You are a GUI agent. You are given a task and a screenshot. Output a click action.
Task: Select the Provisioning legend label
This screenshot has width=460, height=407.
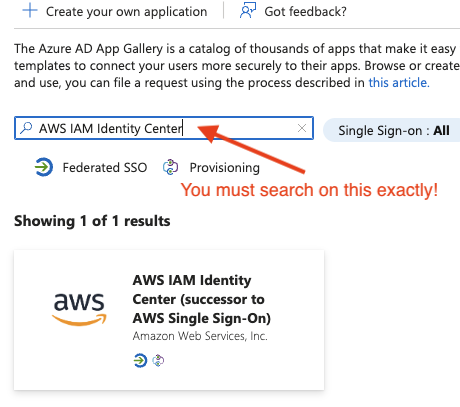[x=224, y=168]
